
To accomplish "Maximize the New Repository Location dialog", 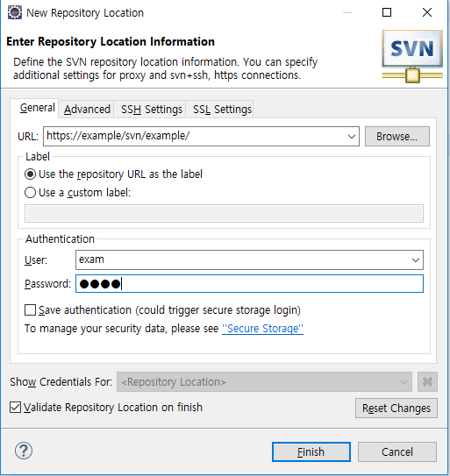I will coord(387,12).
